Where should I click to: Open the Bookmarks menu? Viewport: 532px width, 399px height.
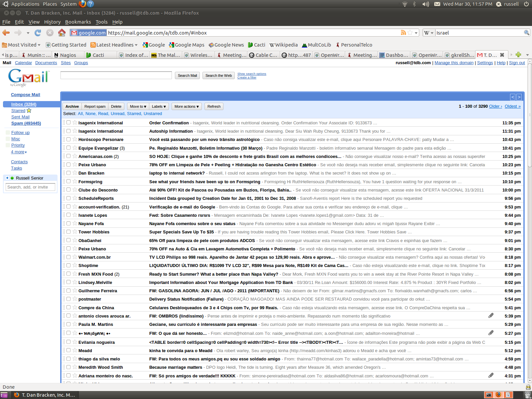pyautogui.click(x=78, y=22)
